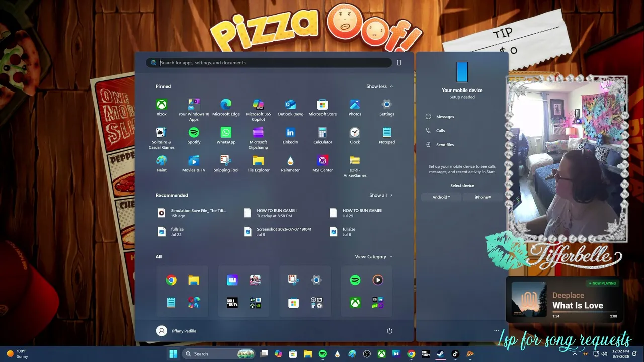Click the Task View taskbar button
This screenshot has width=644, height=362.
coord(264,354)
